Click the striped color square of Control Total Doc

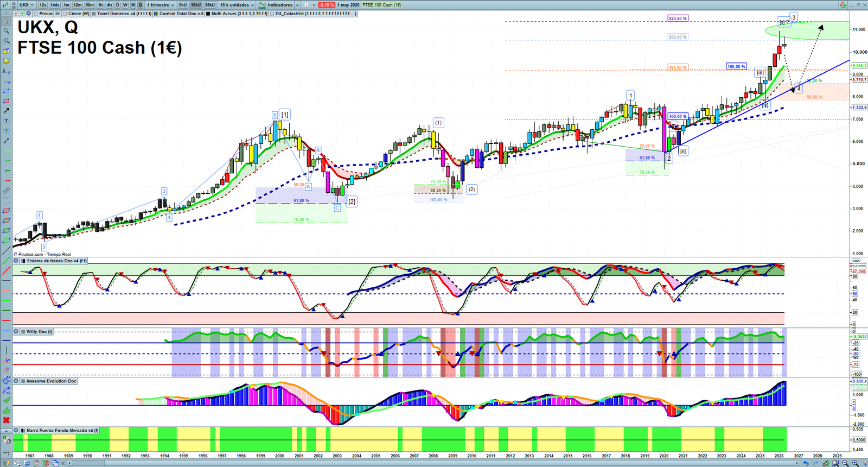156,14
